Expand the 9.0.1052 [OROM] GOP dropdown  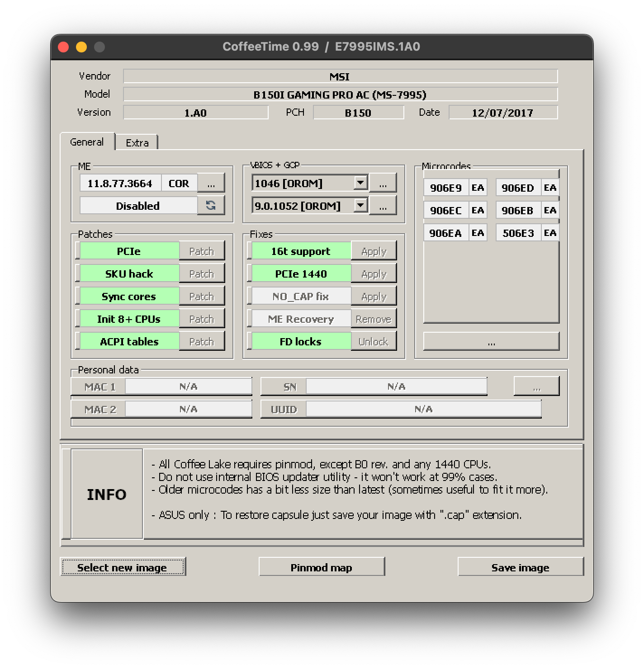(360, 205)
